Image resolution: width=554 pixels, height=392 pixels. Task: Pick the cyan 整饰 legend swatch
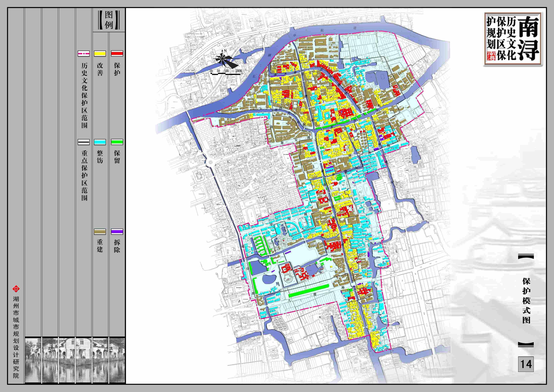click(100, 142)
